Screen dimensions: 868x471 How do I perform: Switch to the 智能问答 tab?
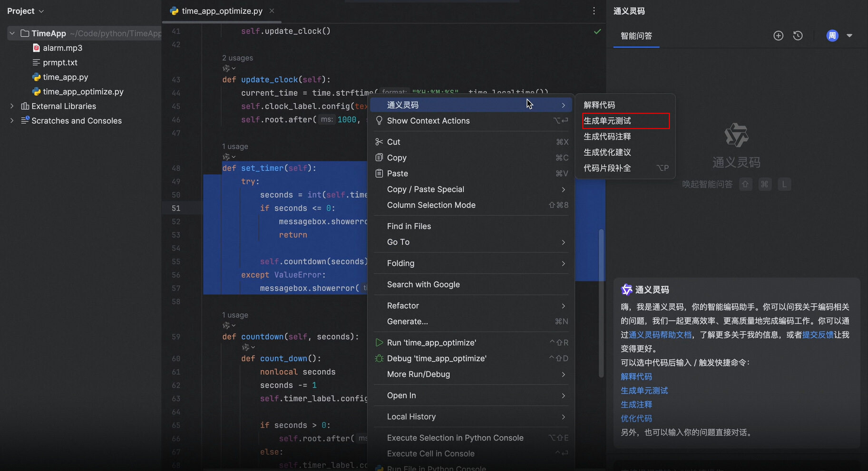[x=636, y=36]
